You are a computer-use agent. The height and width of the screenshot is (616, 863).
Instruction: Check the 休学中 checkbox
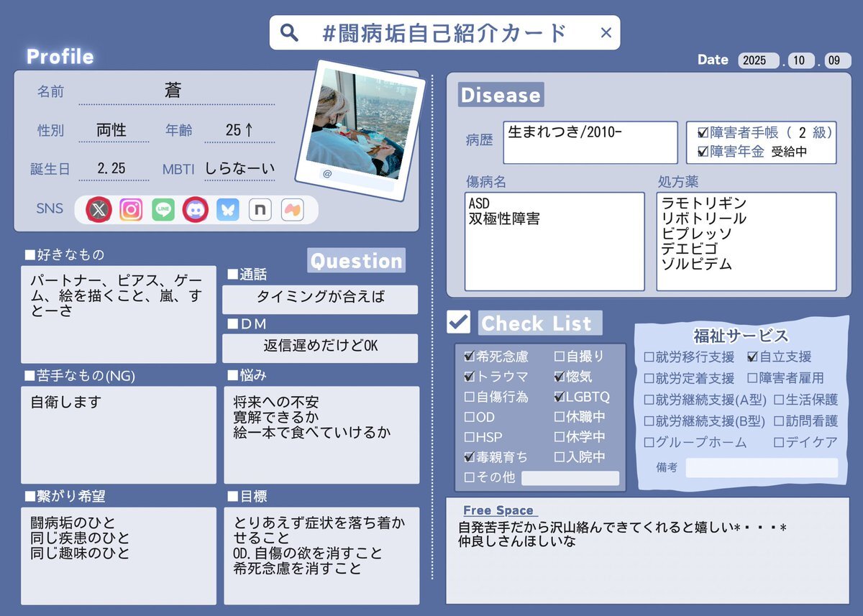coord(560,436)
